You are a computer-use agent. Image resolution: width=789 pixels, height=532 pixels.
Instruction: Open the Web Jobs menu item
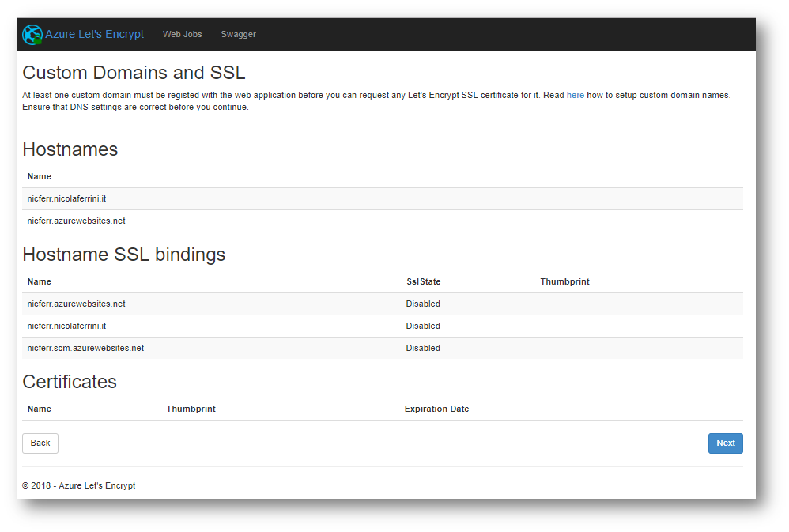(x=182, y=34)
